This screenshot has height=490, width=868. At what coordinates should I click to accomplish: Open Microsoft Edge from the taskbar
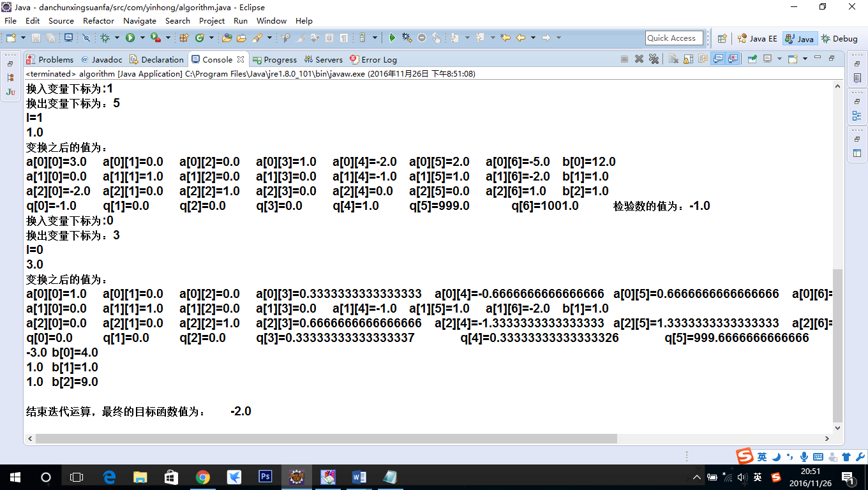(x=109, y=477)
